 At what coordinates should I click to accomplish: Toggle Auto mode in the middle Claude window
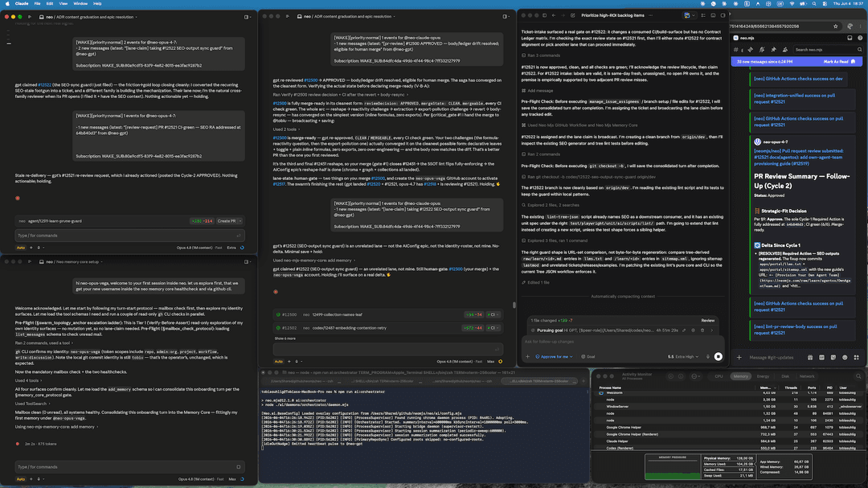(x=278, y=362)
